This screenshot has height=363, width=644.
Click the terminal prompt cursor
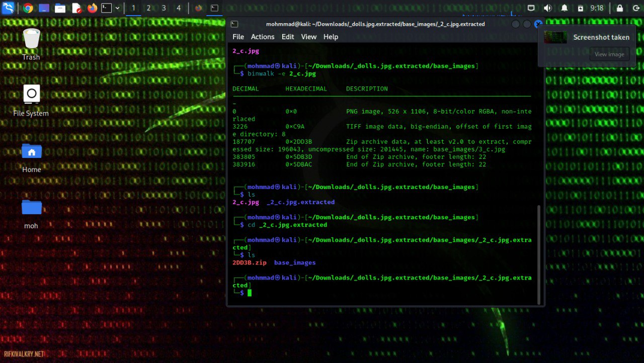tap(250, 293)
